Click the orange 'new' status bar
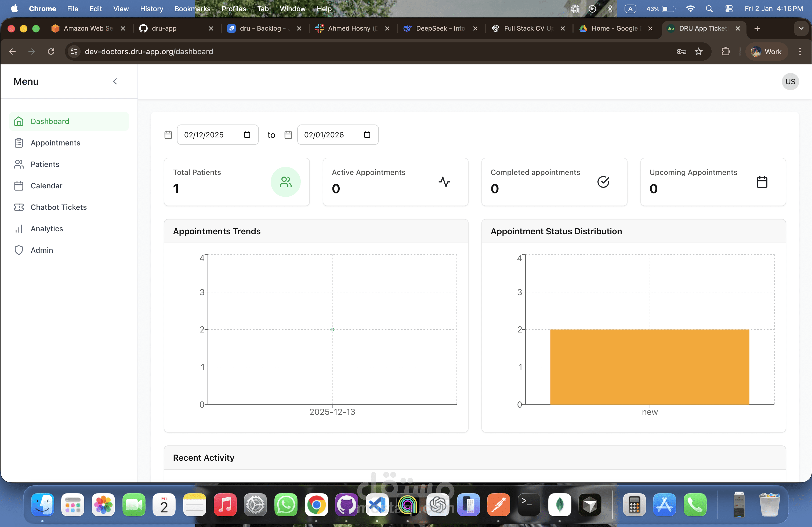Screen dimensions: 812x527 pos(649,367)
